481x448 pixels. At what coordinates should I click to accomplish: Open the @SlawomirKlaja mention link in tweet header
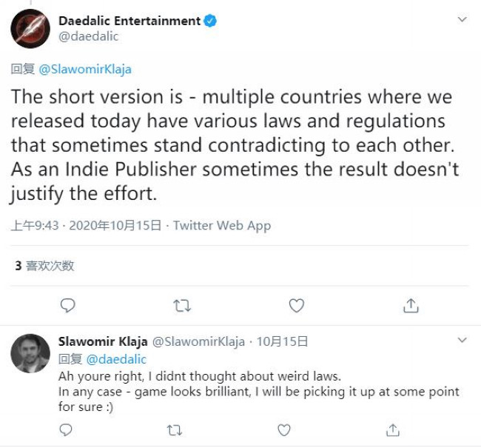[x=84, y=69]
